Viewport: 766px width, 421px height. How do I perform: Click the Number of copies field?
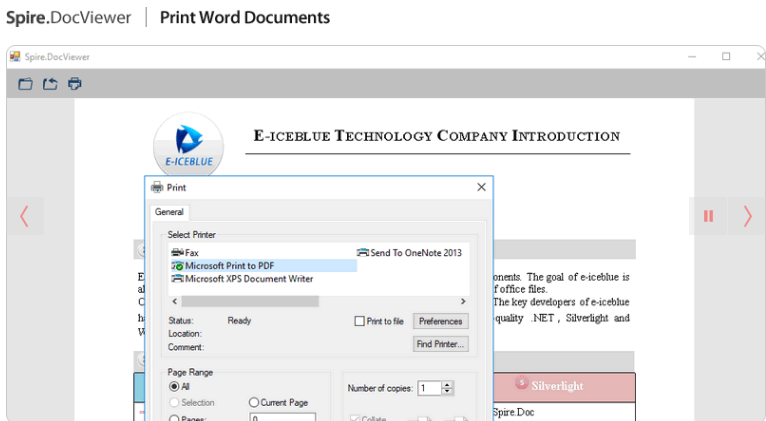click(429, 388)
